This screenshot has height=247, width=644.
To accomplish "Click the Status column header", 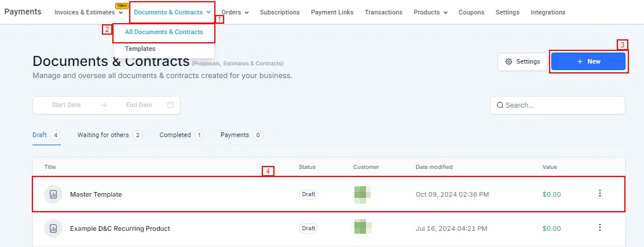I will pos(307,167).
